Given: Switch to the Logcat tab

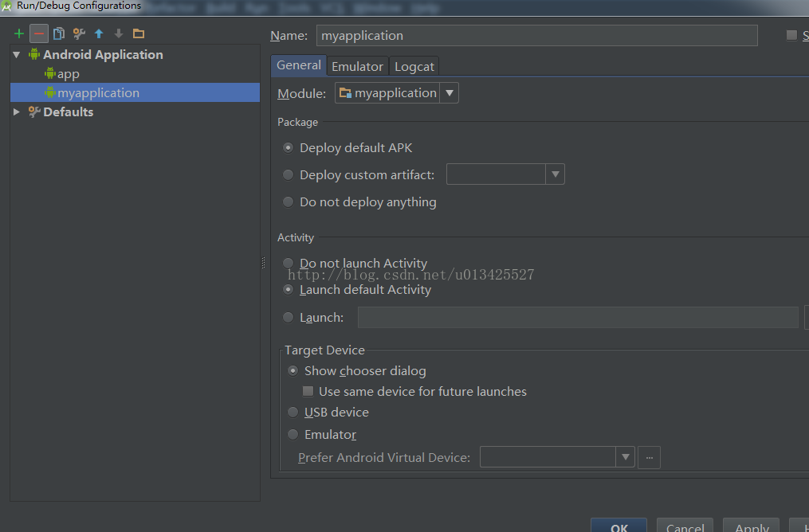Looking at the screenshot, I should coord(414,67).
